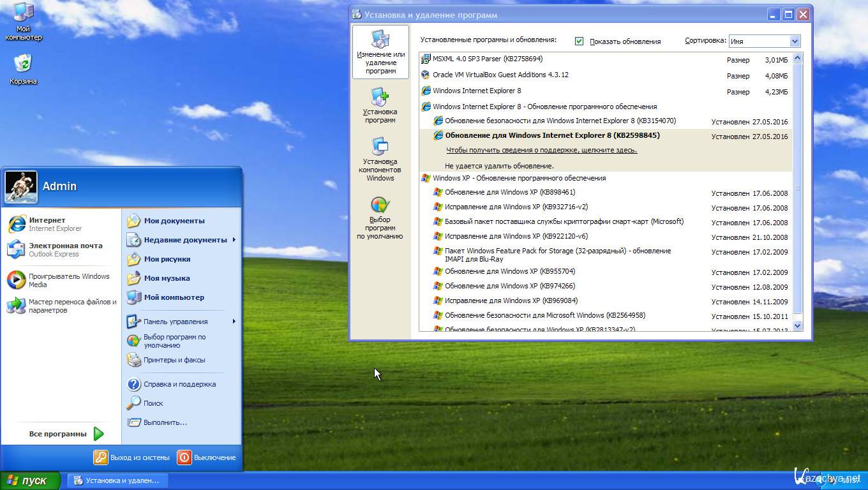Click the пуск Start button
The height and width of the screenshot is (490, 868).
30,480
